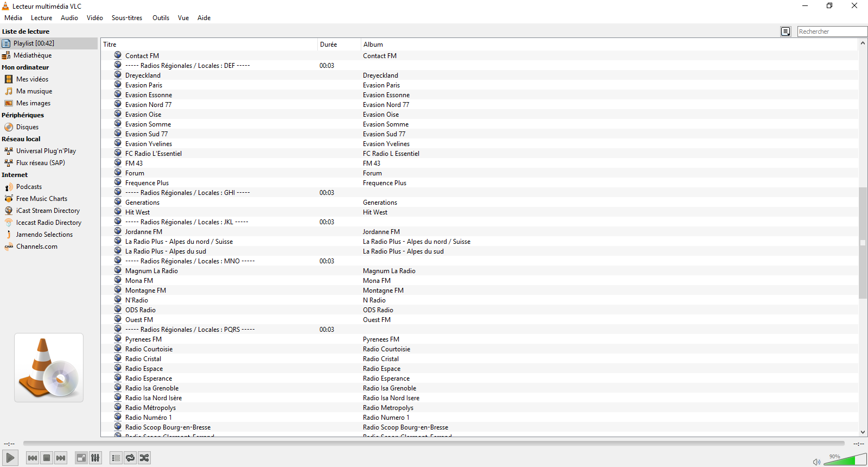Click the playlist scroll down arrow
The image size is (868, 467).
tap(863, 432)
